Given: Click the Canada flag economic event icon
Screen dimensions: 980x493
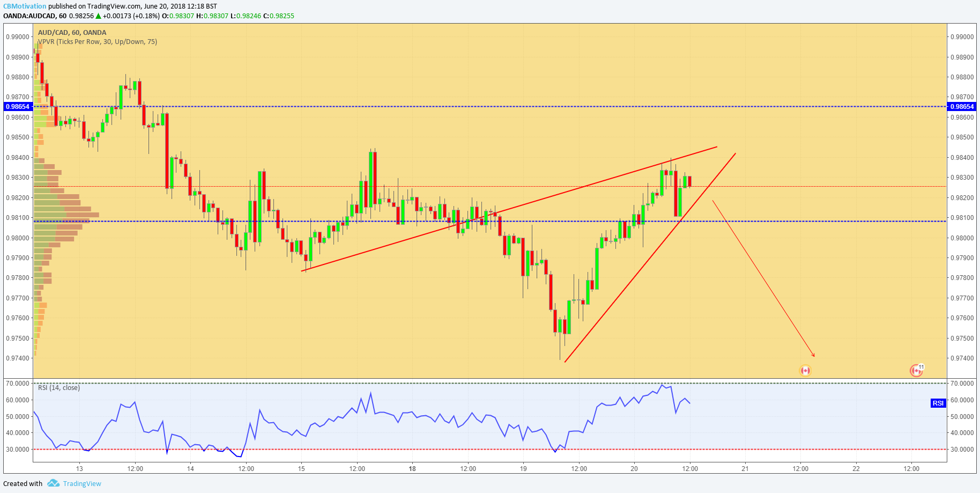Looking at the screenshot, I should point(805,370).
